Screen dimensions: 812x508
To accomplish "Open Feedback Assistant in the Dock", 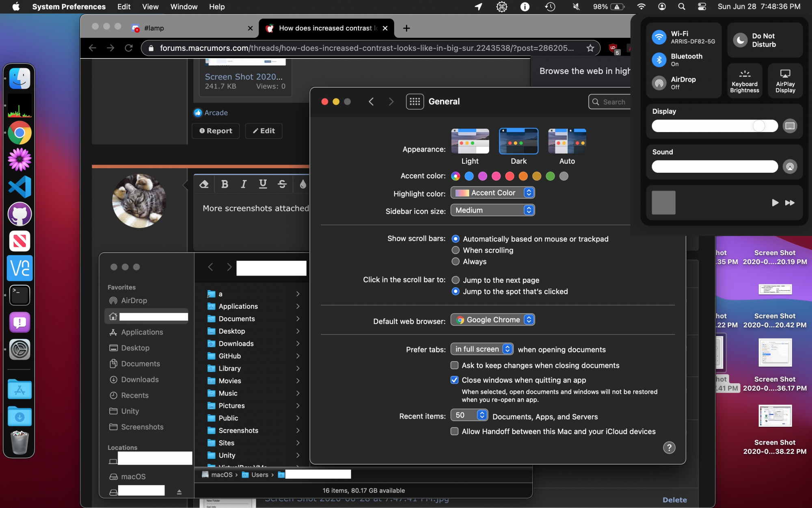I will [x=19, y=322].
